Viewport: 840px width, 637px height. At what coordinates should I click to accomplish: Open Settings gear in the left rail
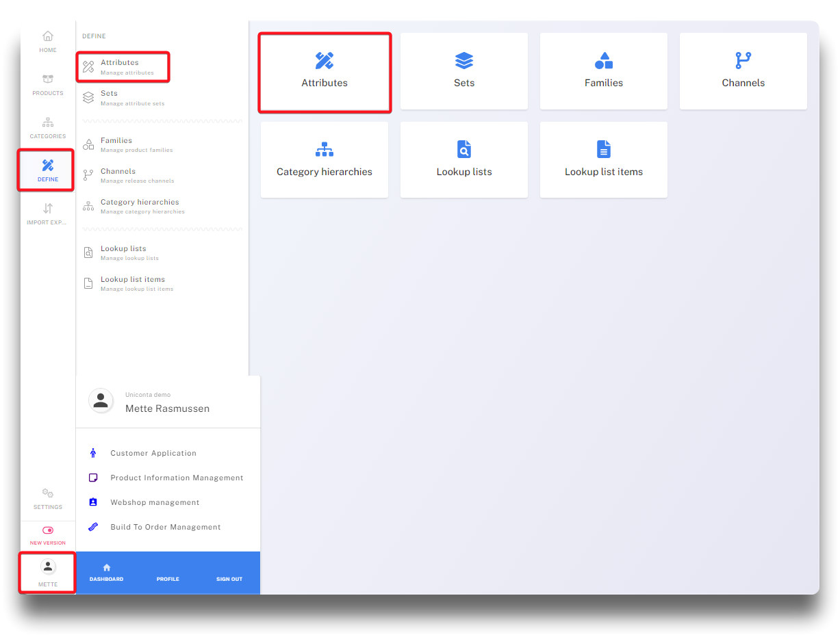(x=47, y=493)
